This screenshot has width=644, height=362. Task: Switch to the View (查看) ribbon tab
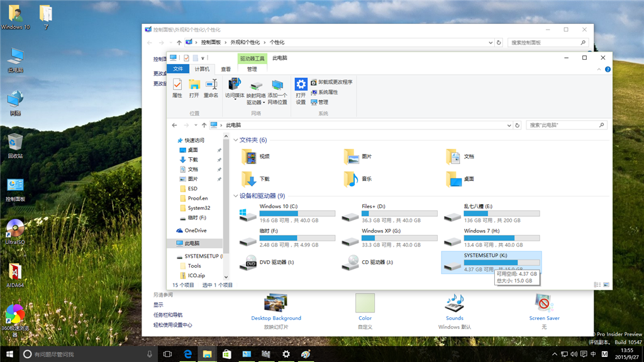[226, 69]
